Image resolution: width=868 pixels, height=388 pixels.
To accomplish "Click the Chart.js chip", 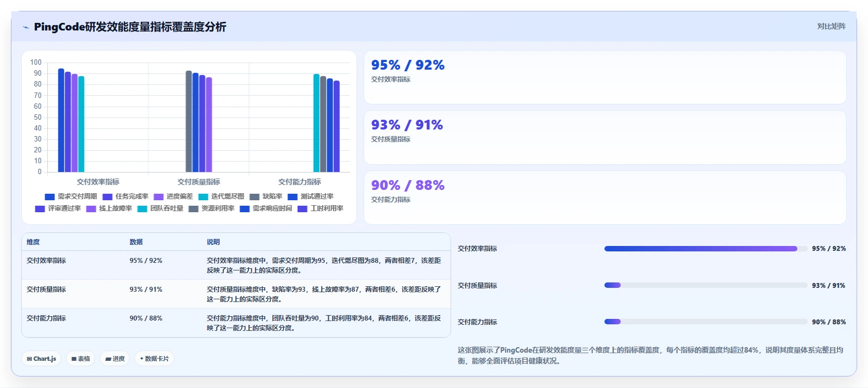I will click(41, 359).
